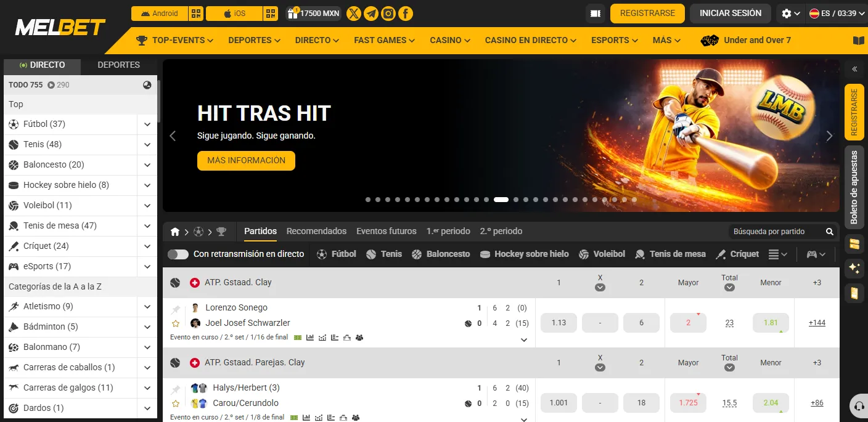The height and width of the screenshot is (422, 868).
Task: Filter live events by Tenis de mesa
Action: (x=670, y=254)
